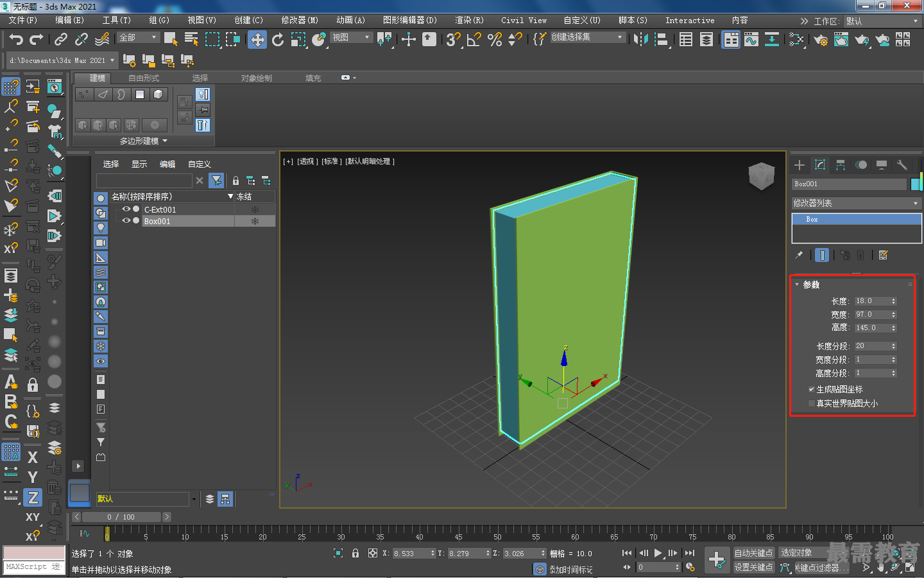924x578 pixels.
Task: Hide Box001 with its eye icon
Action: click(x=126, y=221)
